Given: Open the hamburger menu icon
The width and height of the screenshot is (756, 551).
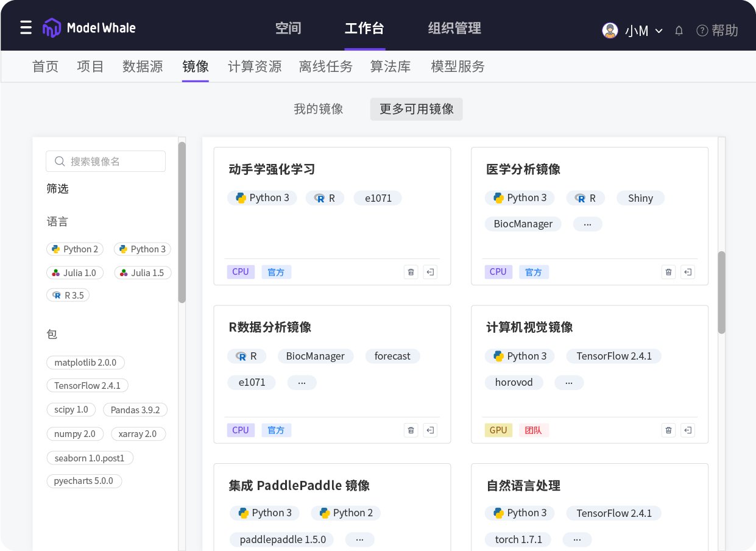Looking at the screenshot, I should (x=26, y=28).
